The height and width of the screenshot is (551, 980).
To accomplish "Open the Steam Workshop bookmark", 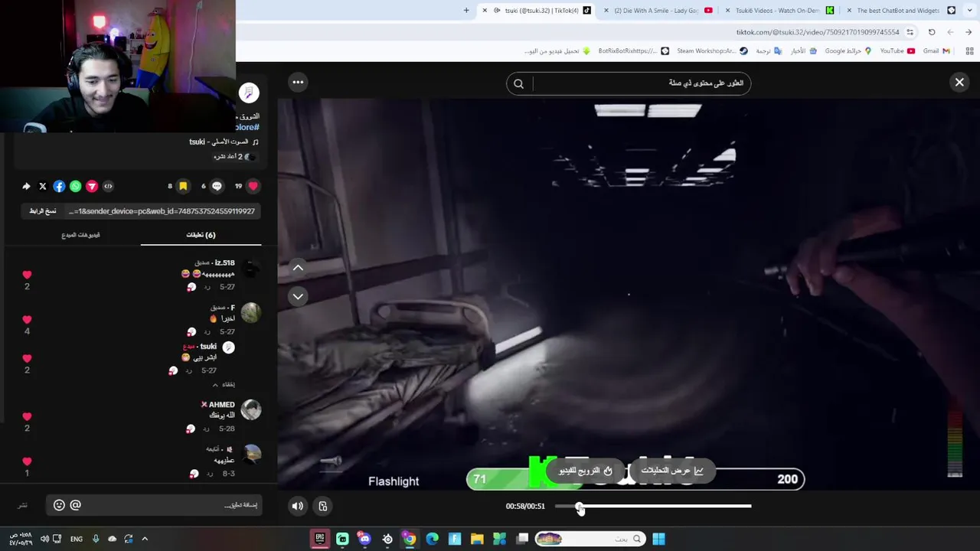I will [x=710, y=51].
